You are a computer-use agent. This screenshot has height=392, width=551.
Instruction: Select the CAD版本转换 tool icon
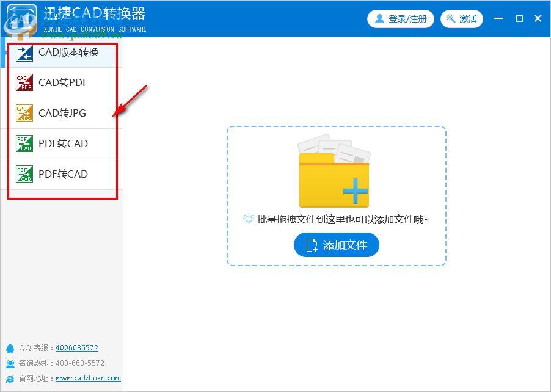tap(24, 54)
